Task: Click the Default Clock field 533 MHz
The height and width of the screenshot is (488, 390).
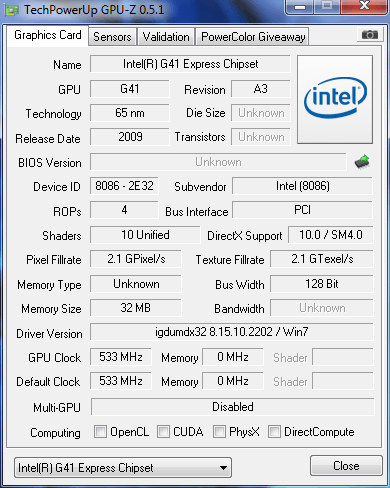Action: point(121,381)
